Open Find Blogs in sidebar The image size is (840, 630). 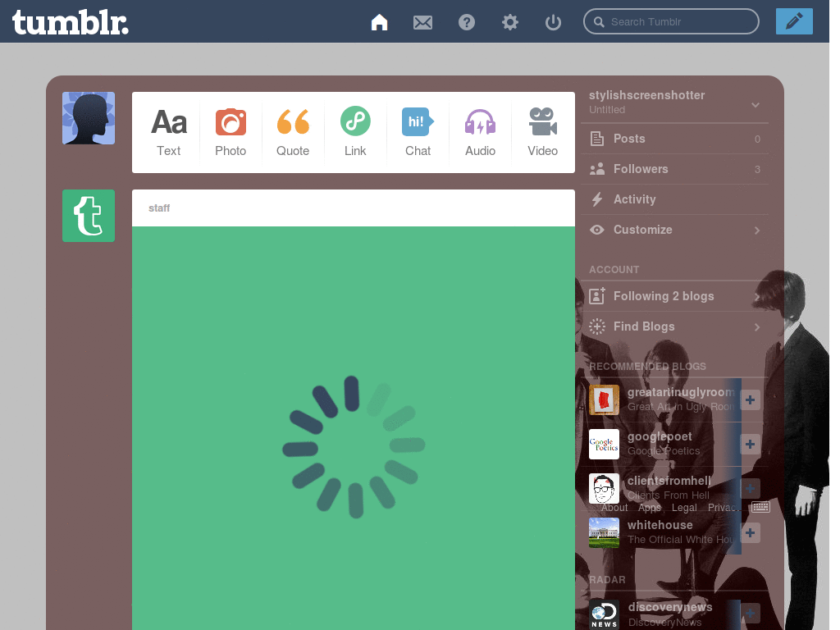click(674, 326)
